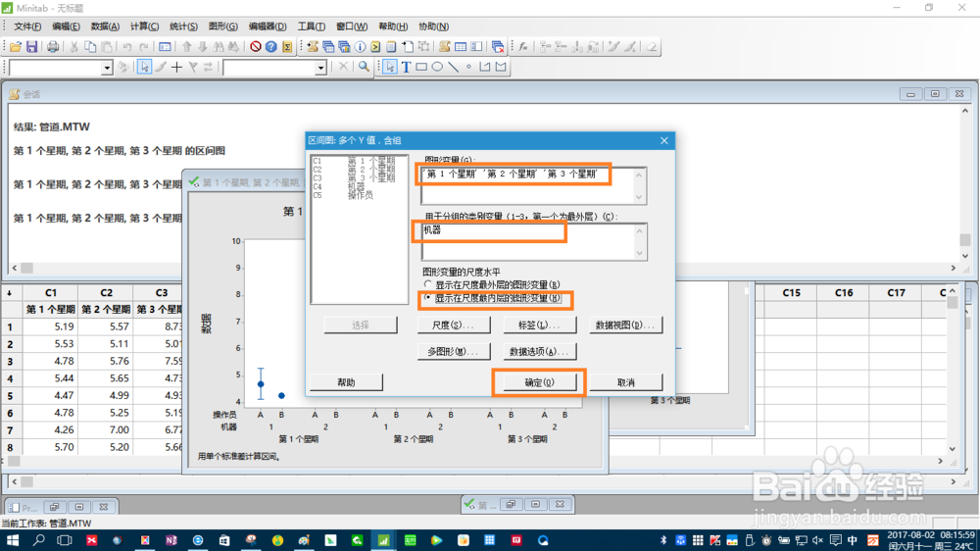Cut with the scissors icon

tap(73, 47)
